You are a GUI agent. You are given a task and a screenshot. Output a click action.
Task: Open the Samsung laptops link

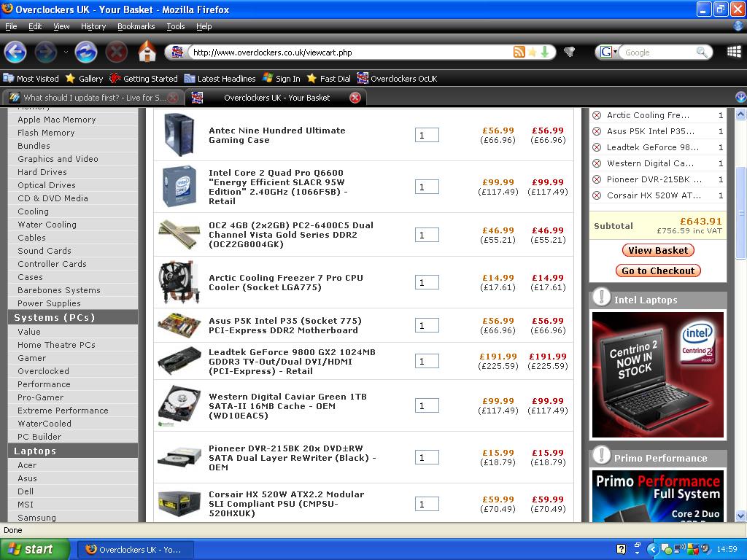point(36,518)
